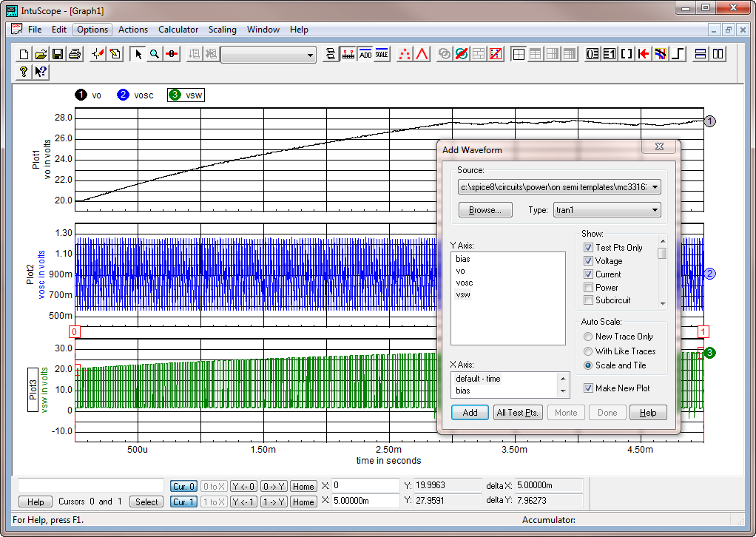Viewport: 756px width, 537px height.
Task: Open the Calculator menu
Action: [x=178, y=30]
